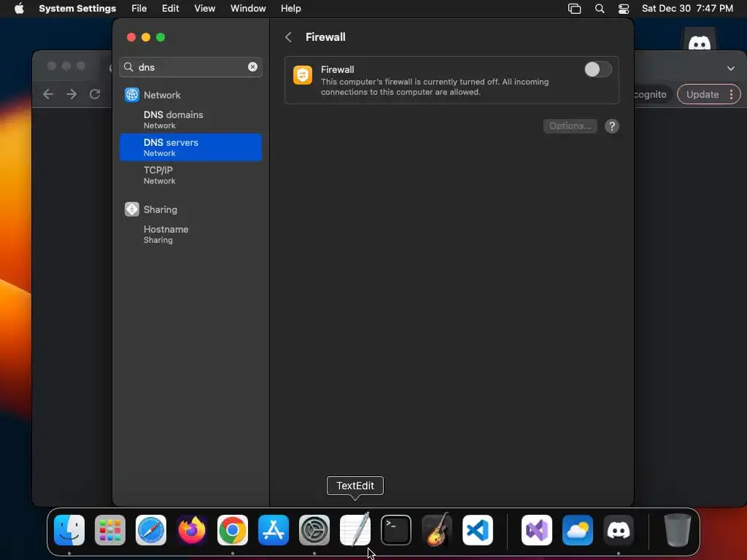This screenshot has width=747, height=560.
Task: Click Stage Manager icon in menu bar
Action: pyautogui.click(x=575, y=9)
